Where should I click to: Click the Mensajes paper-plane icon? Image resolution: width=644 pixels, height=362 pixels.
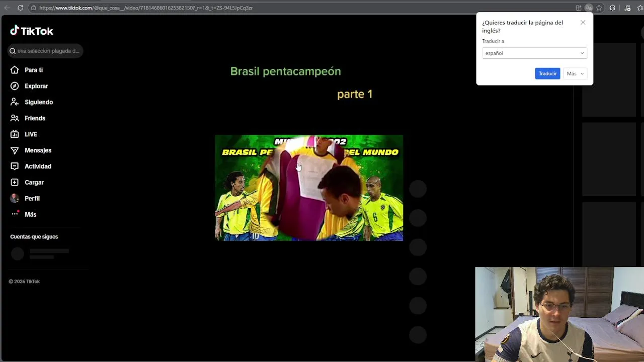[x=15, y=150]
